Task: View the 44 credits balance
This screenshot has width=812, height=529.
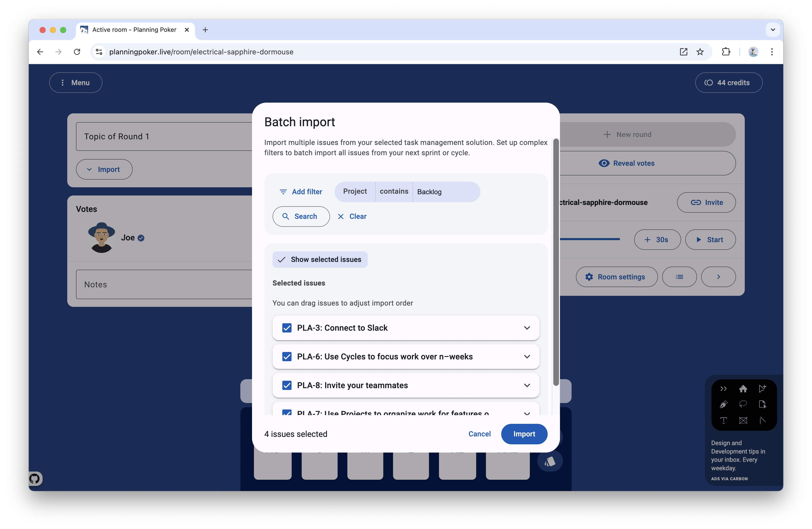Action: (728, 83)
